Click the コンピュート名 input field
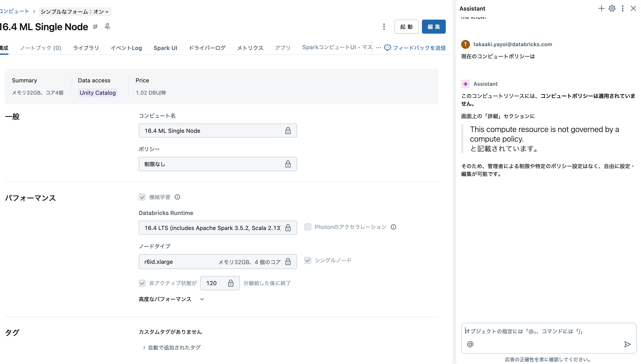The image size is (641, 364). (x=217, y=130)
